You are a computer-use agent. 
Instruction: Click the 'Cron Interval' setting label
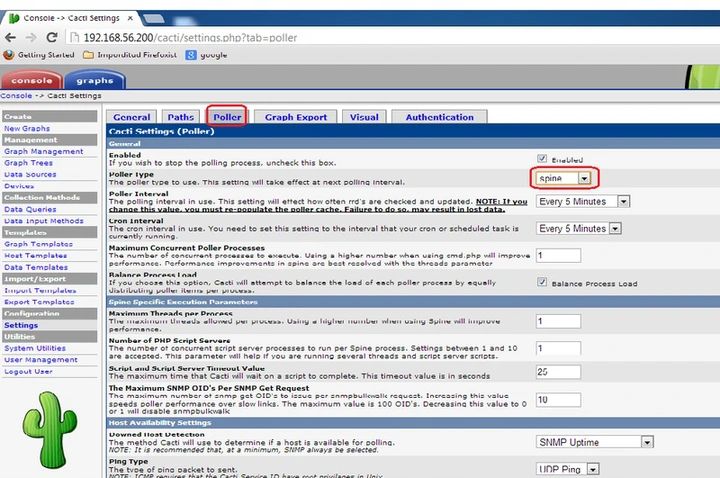(x=136, y=221)
